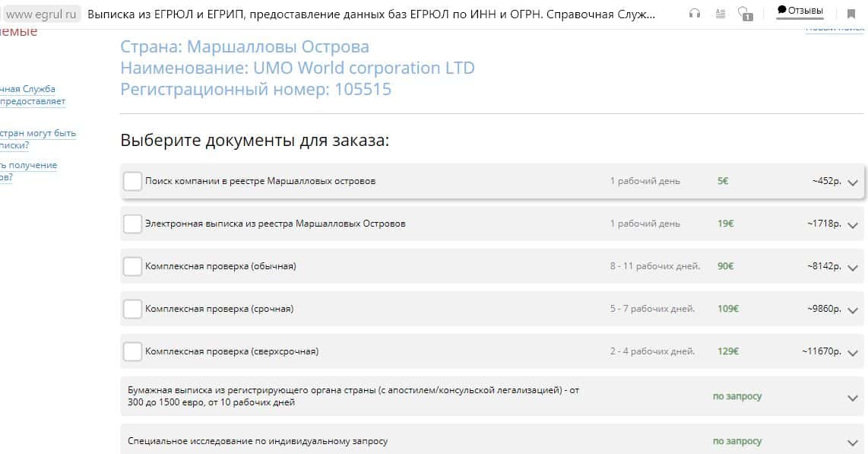This screenshot has width=868, height=454.
Task: Expand the Поиск компании row chevron
Action: coord(853,183)
